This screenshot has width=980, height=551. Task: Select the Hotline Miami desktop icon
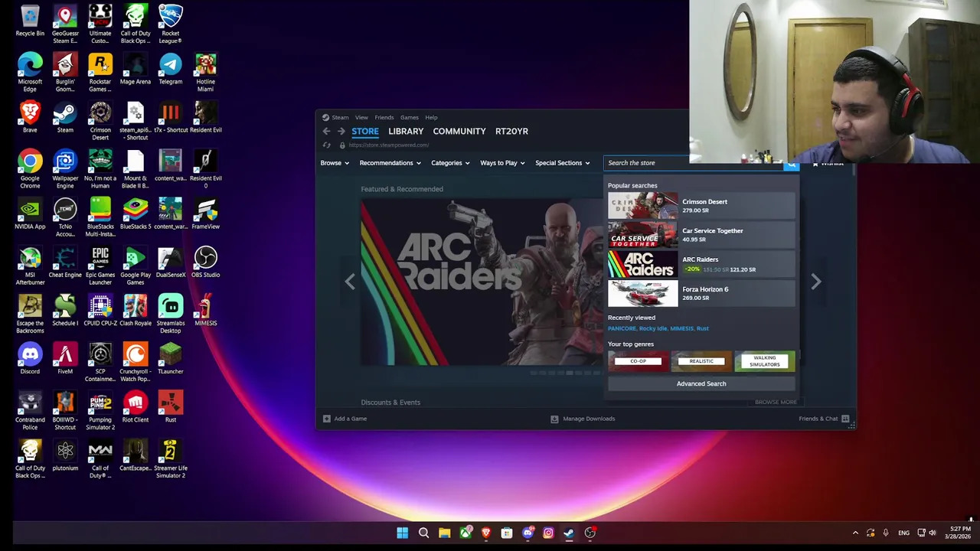[205, 72]
